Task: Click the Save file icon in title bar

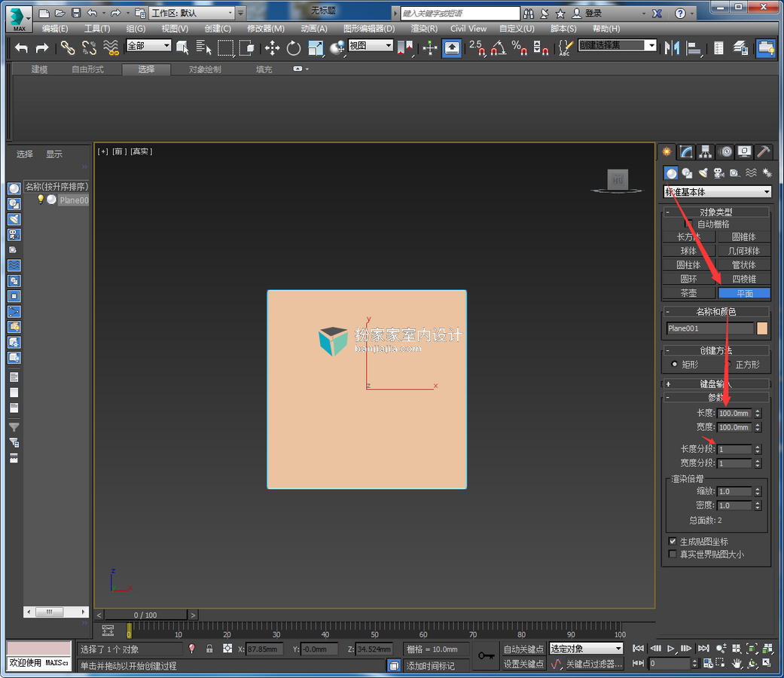Action: (x=76, y=13)
